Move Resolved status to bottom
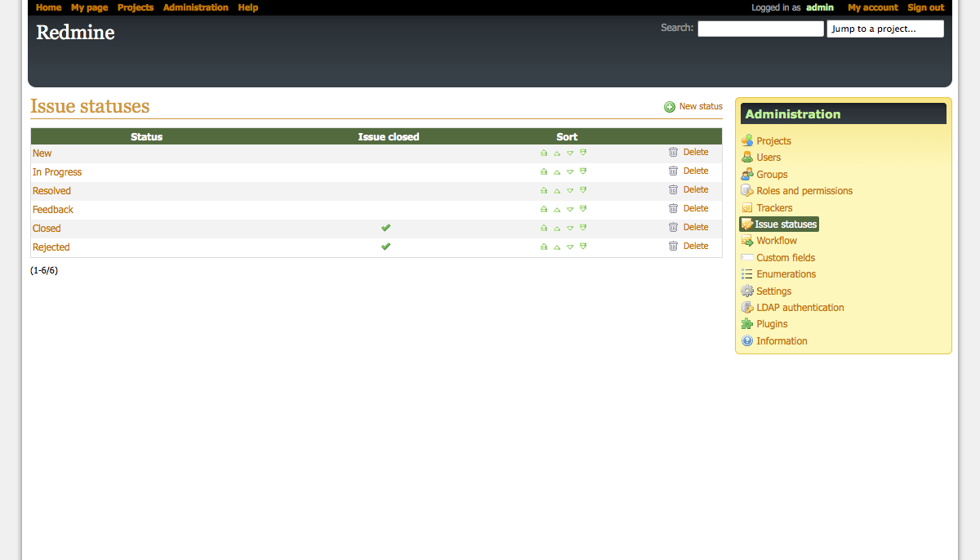 [x=583, y=190]
